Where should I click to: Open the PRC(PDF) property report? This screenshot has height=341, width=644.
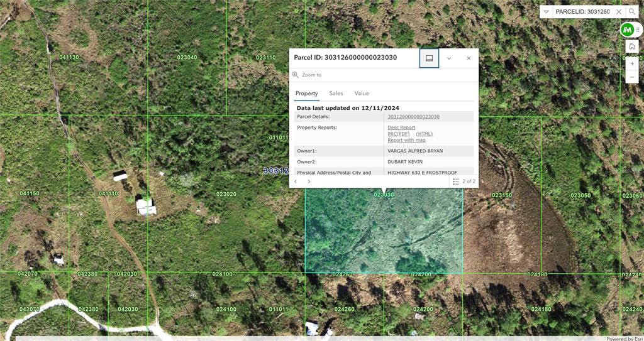click(399, 134)
